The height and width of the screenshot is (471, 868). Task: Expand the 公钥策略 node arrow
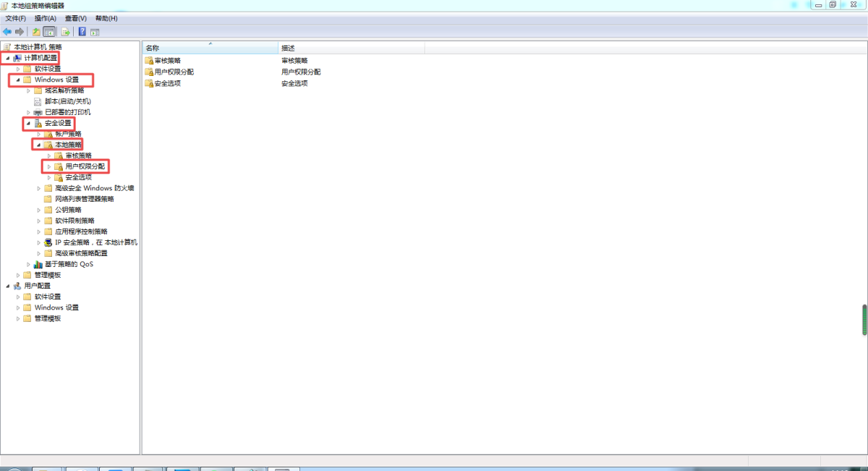39,210
